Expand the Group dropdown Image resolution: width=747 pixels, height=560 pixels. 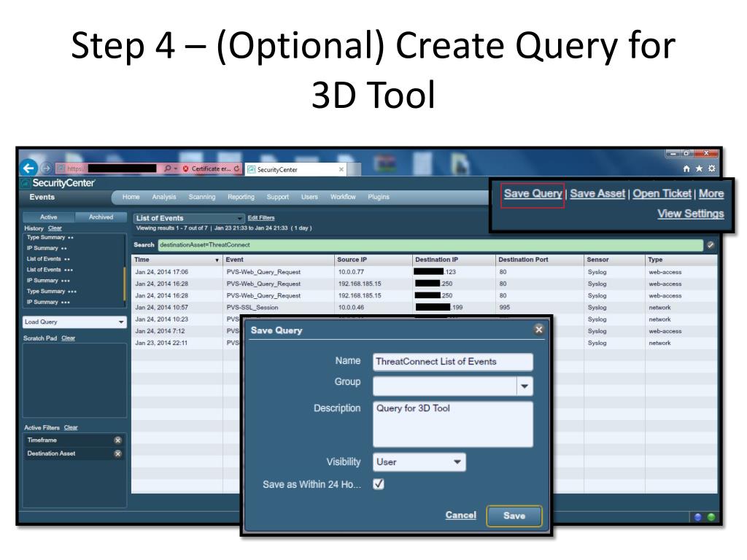pos(525,386)
